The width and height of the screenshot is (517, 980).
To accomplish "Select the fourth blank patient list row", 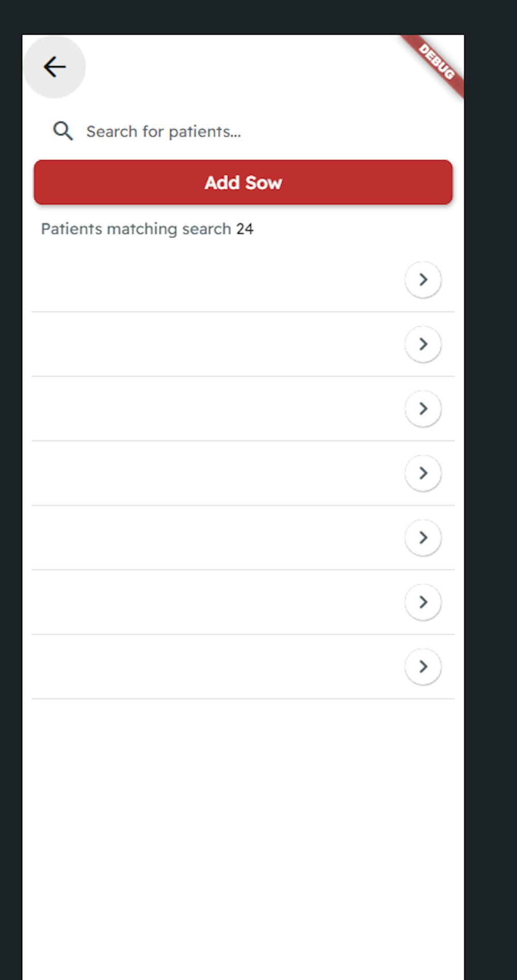I will click(x=207, y=473).
